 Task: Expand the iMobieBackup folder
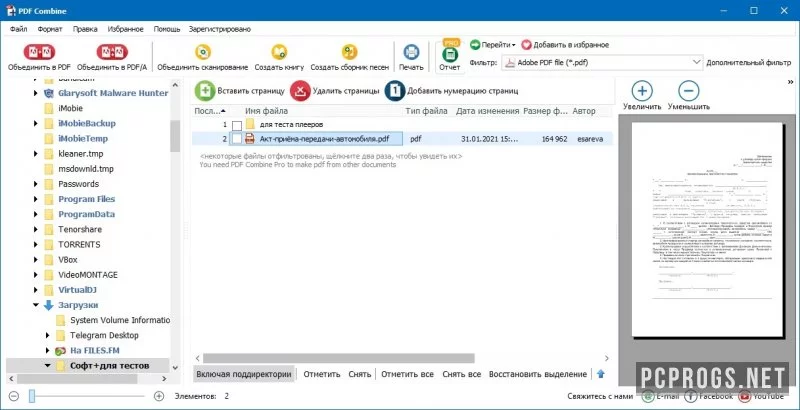coord(35,123)
